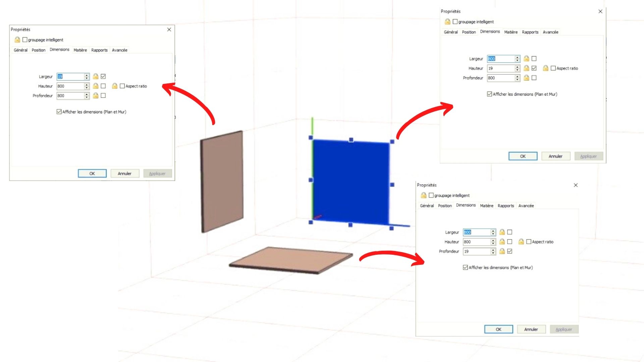Select the vertical brown panel in 3D view
This screenshot has height=362, width=644.
222,181
